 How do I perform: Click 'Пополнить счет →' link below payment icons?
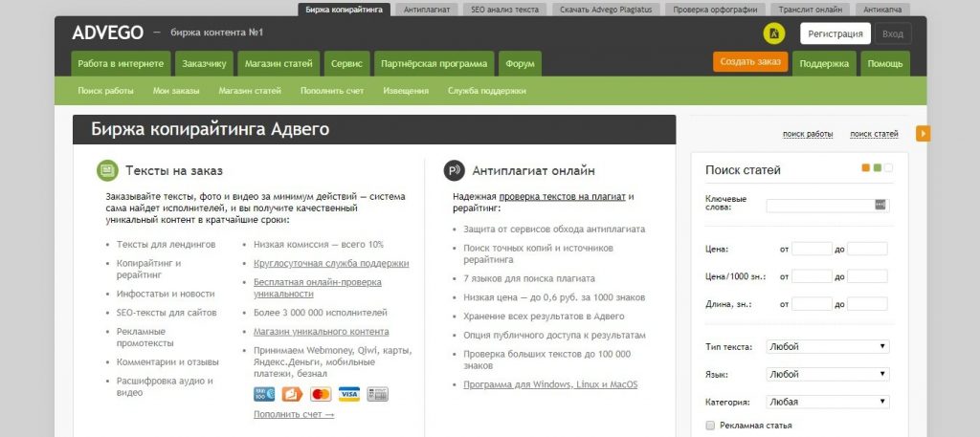pos(294,414)
